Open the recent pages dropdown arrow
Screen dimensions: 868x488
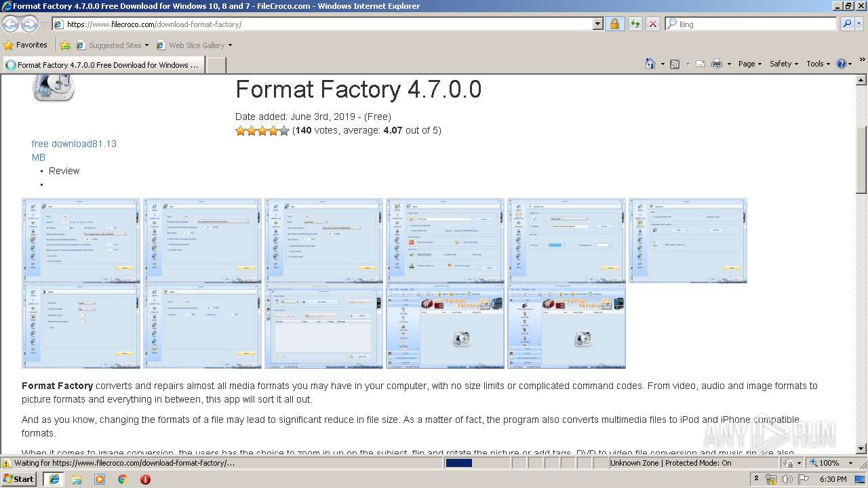coord(44,24)
